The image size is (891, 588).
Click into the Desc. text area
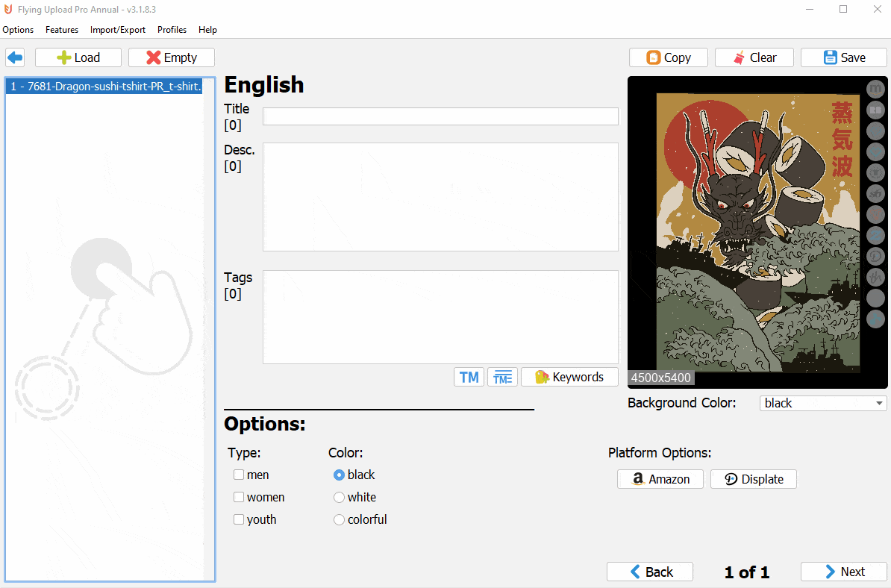tap(440, 196)
